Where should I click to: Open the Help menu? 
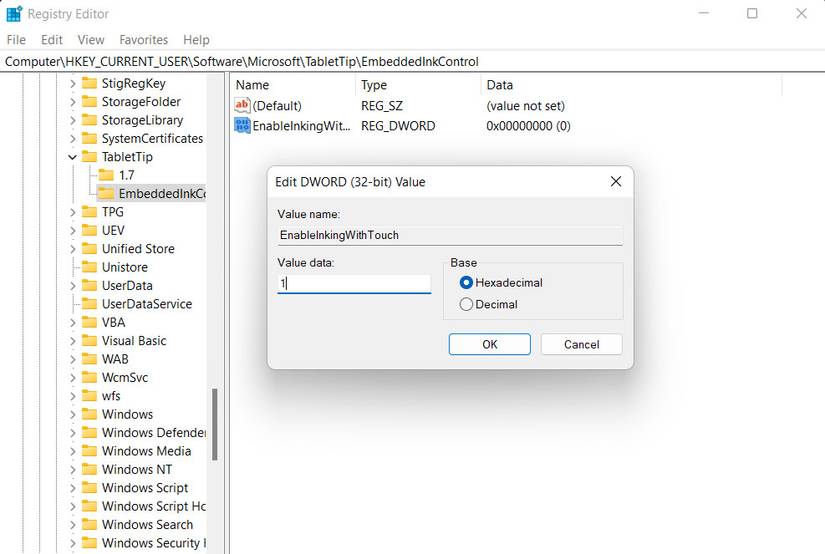coord(196,40)
